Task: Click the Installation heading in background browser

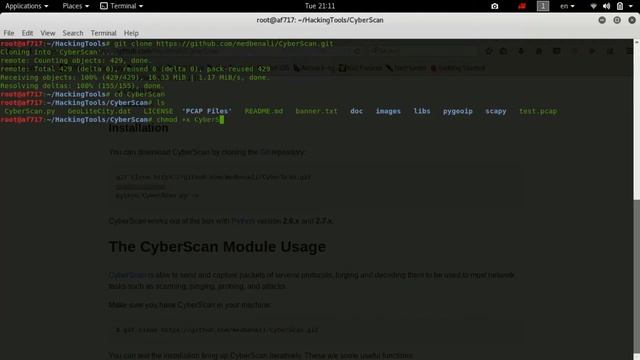Action: click(x=138, y=128)
